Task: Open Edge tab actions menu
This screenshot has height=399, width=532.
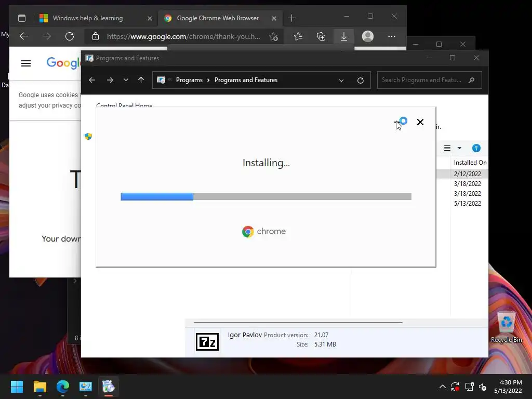Action: click(22, 18)
